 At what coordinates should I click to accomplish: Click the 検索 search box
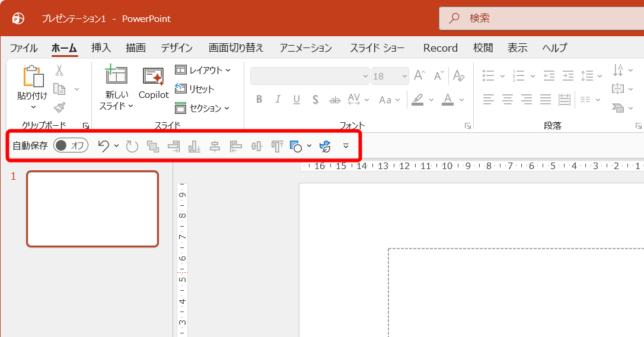[x=542, y=18]
